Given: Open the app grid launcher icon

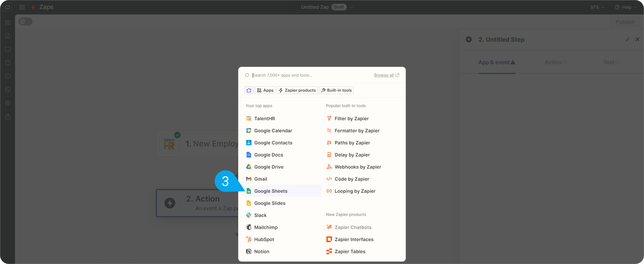Looking at the screenshot, I should point(22,7).
